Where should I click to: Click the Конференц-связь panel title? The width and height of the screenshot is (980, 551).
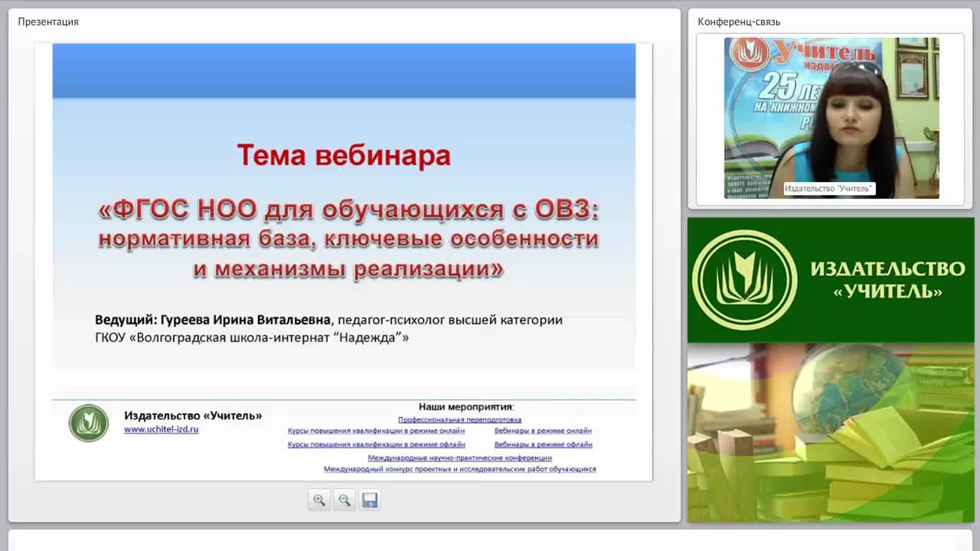coord(739,21)
